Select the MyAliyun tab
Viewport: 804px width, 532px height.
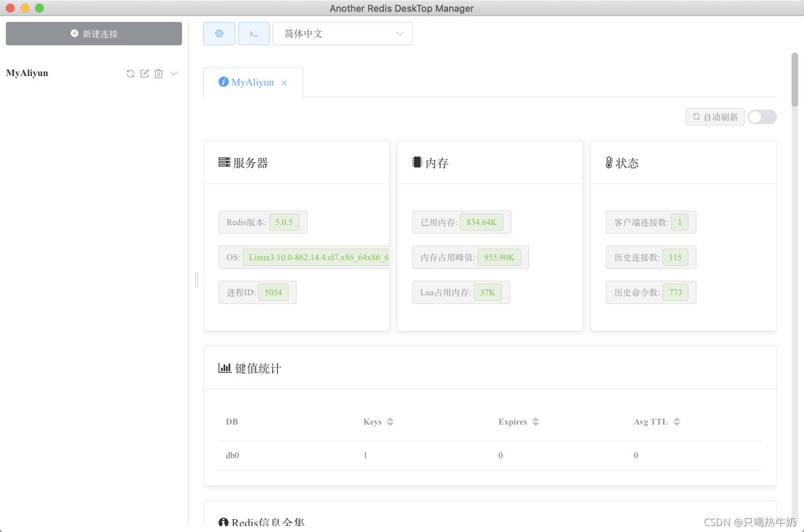[x=252, y=83]
